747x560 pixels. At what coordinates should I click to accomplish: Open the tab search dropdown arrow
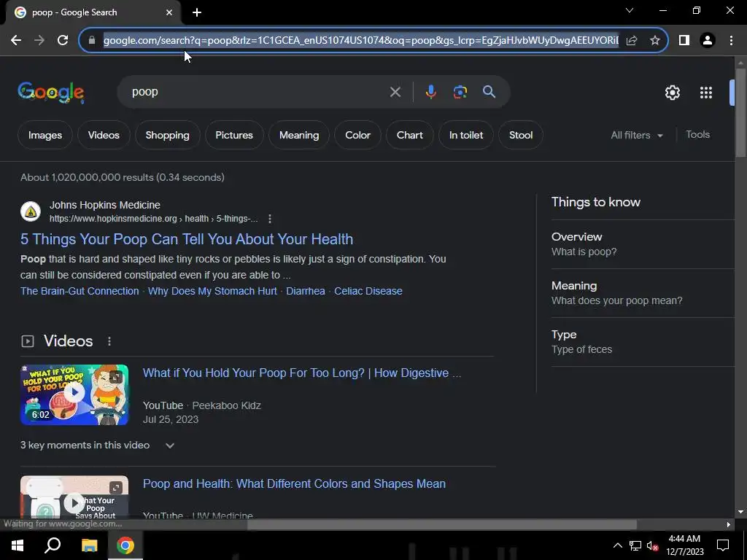[630, 10]
